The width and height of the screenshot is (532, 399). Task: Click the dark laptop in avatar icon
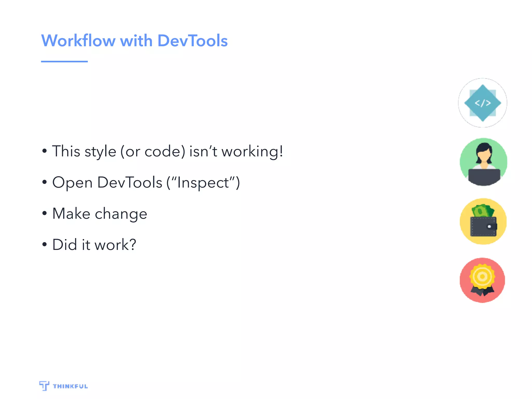(x=484, y=177)
